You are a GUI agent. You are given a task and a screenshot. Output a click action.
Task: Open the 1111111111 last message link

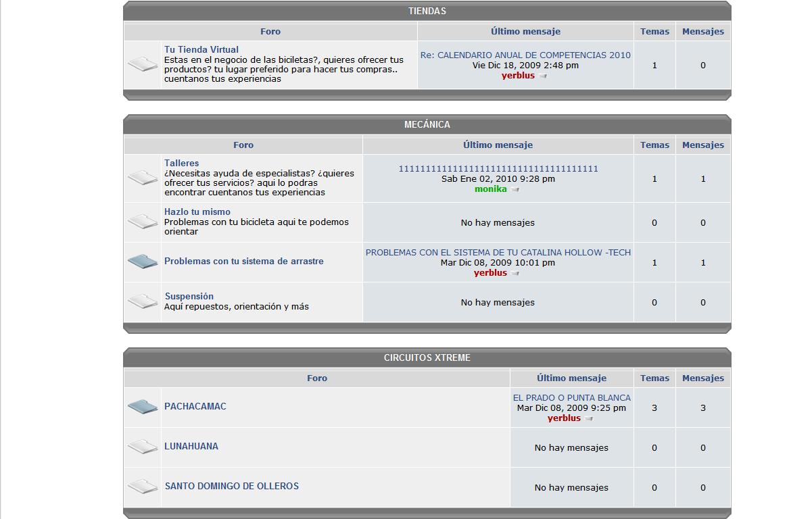[x=498, y=169]
